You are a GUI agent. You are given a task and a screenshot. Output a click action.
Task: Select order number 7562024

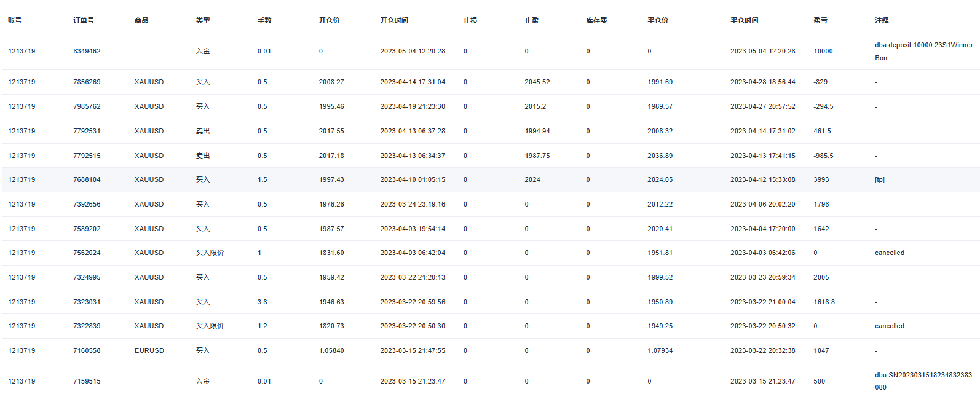(x=87, y=253)
